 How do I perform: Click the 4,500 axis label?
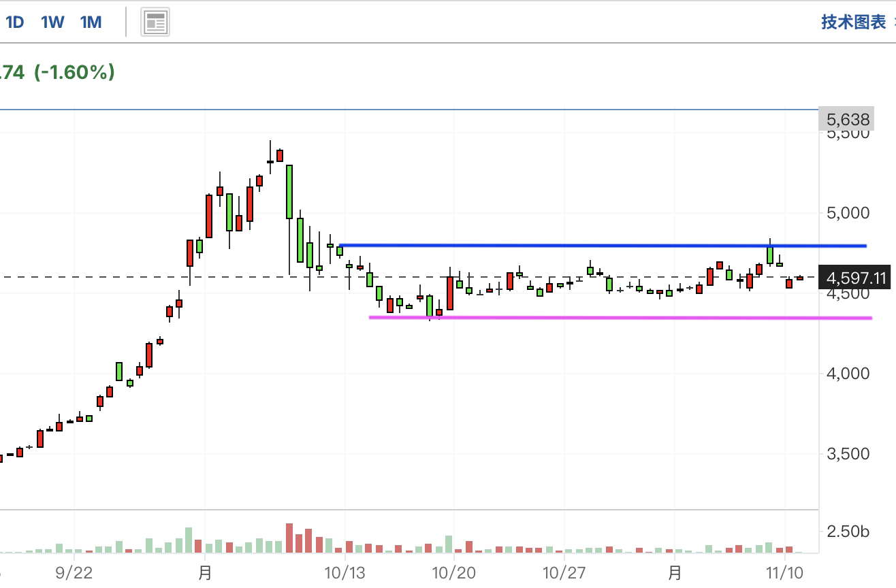tap(848, 295)
